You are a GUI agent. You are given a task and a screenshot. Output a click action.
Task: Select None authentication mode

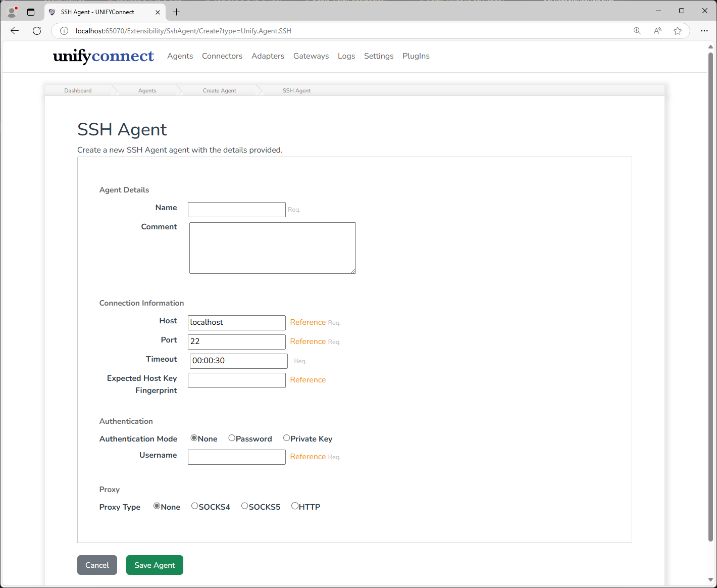194,438
